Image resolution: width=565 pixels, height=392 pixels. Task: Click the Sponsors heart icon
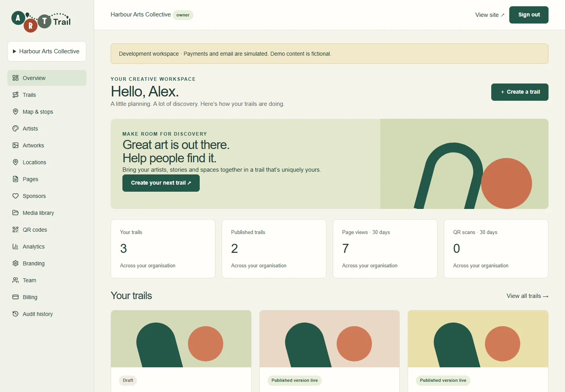coord(15,196)
